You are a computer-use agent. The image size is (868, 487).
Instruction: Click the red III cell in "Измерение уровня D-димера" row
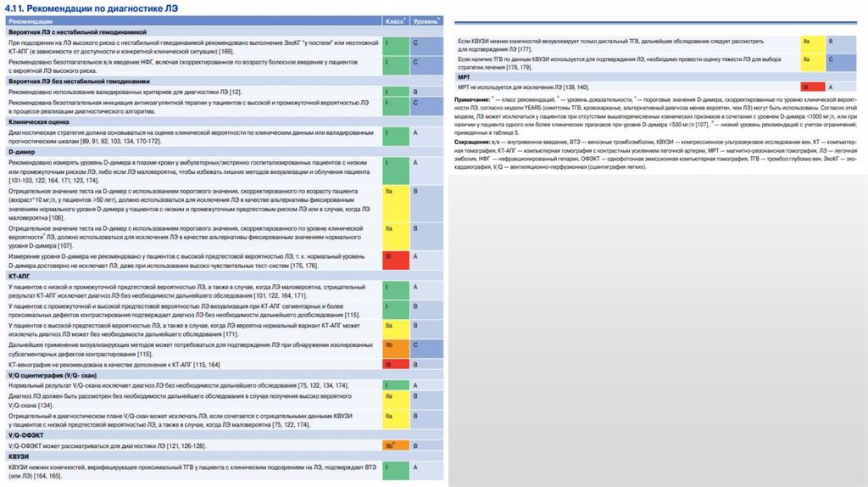point(396,261)
